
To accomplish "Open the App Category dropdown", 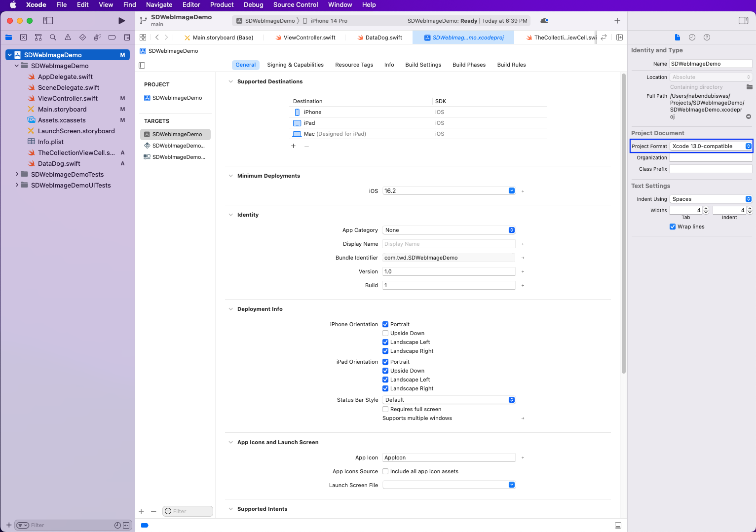I will 449,230.
